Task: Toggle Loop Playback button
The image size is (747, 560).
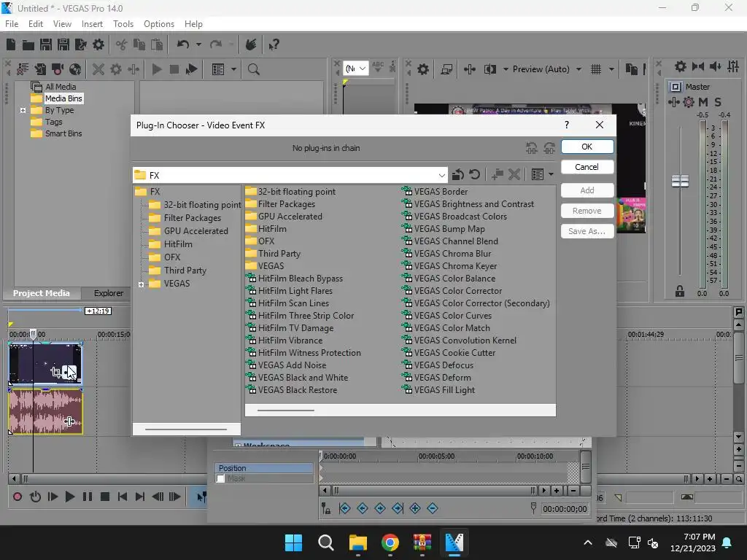Action: click(35, 497)
